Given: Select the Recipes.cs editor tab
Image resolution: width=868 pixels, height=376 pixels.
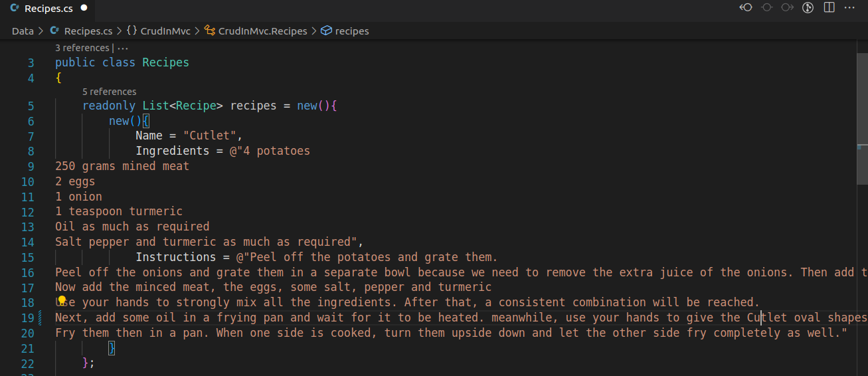Looking at the screenshot, I should click(x=48, y=9).
